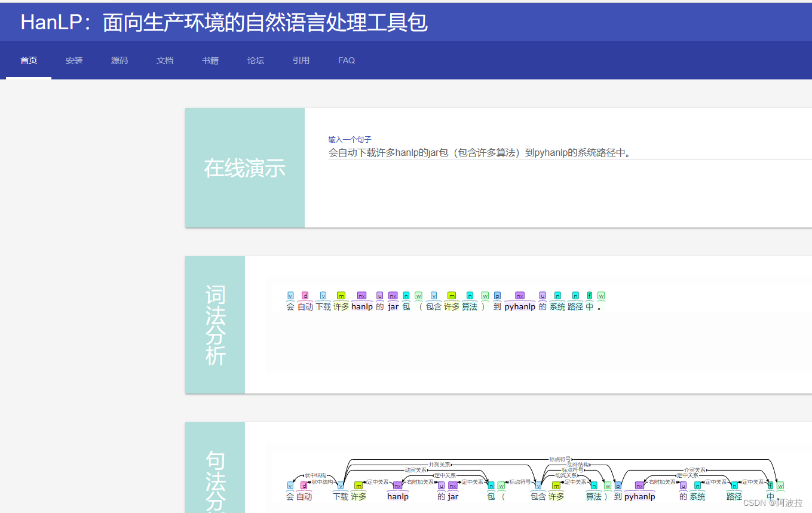Viewport: 812px width, 513px height.
Task: Click the 词法分析 panel label
Action: tap(215, 325)
